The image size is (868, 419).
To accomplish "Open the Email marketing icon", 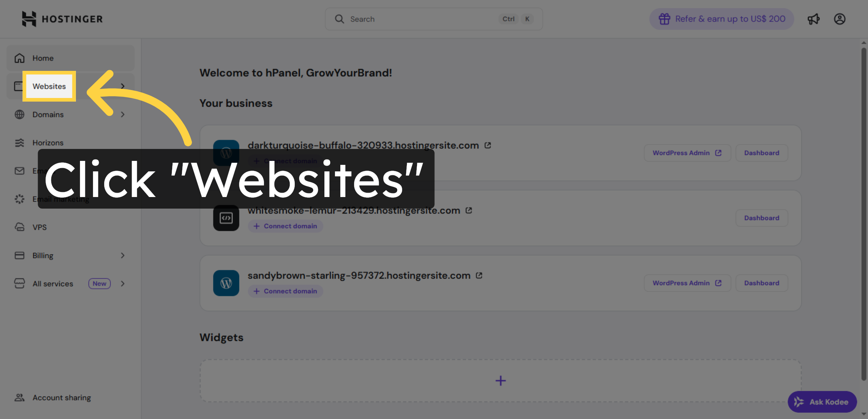I will [x=19, y=199].
